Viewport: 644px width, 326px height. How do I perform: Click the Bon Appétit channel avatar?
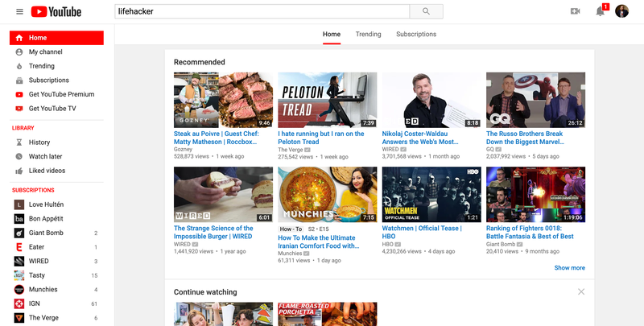[x=19, y=219]
